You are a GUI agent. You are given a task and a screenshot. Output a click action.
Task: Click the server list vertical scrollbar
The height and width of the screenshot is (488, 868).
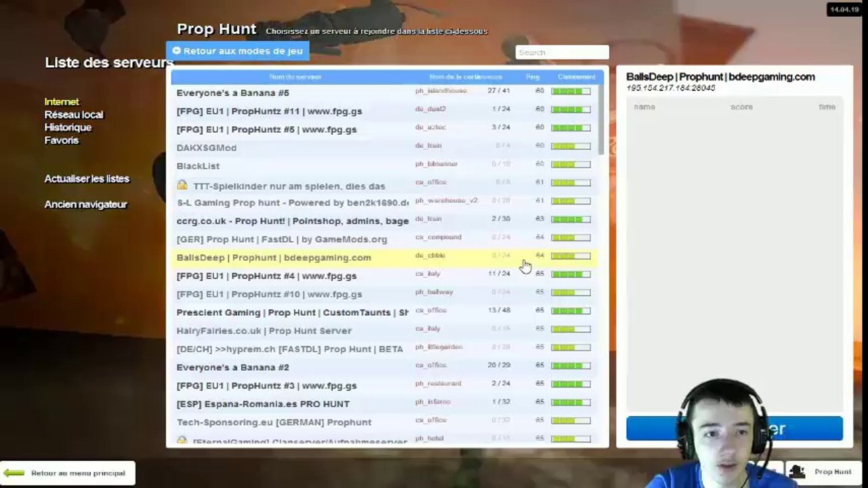[601, 119]
